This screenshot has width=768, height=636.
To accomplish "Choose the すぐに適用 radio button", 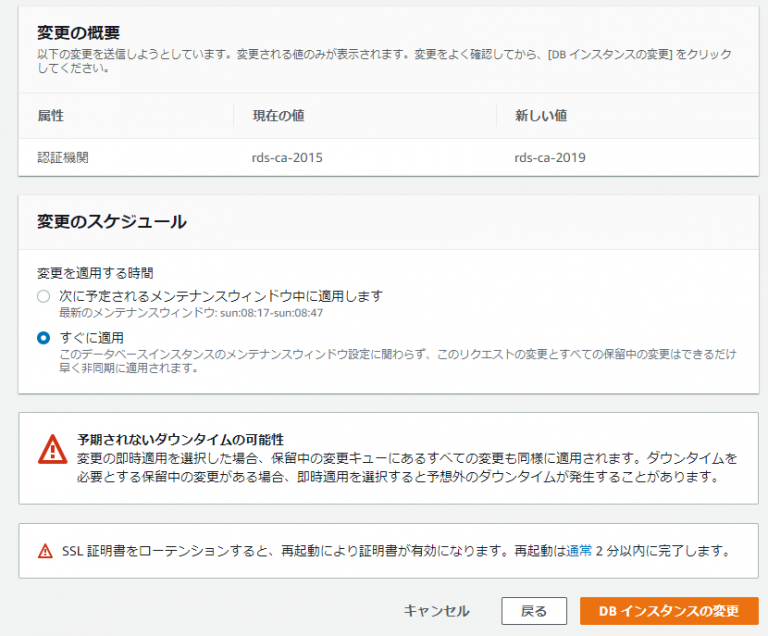I will (x=43, y=338).
